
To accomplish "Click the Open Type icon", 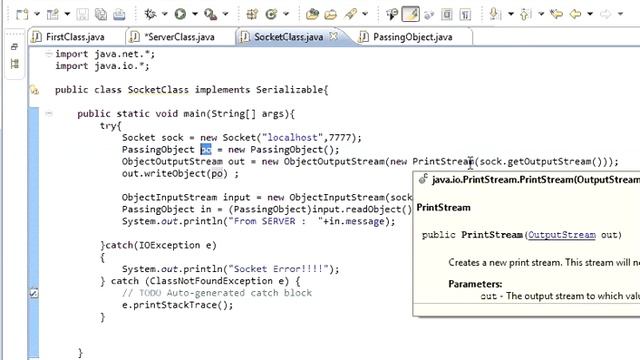I will (x=312, y=14).
